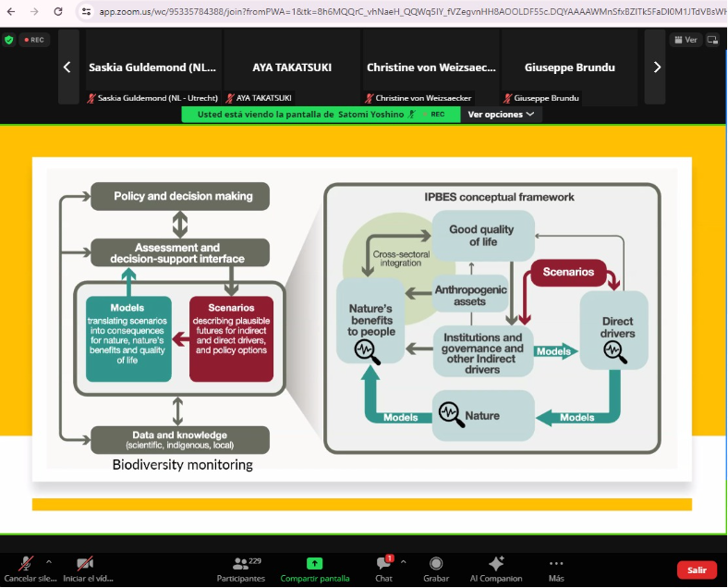
Task: Start recording with Grabar
Action: pyautogui.click(x=436, y=563)
